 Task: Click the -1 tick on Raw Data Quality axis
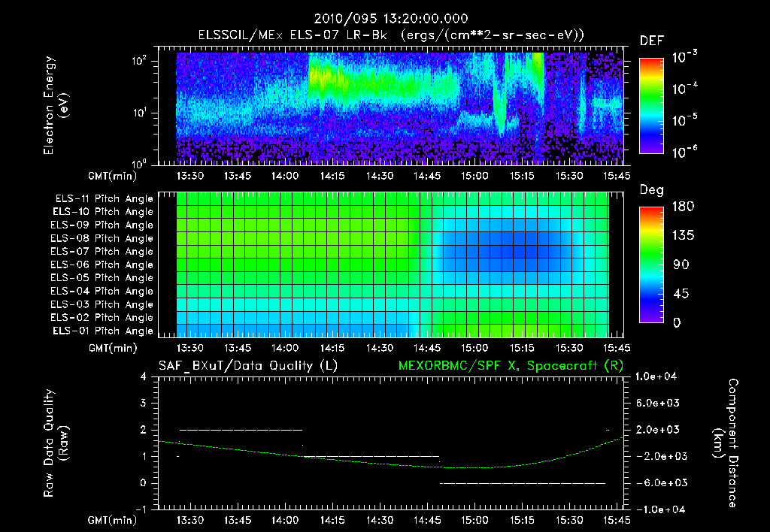coord(141,509)
